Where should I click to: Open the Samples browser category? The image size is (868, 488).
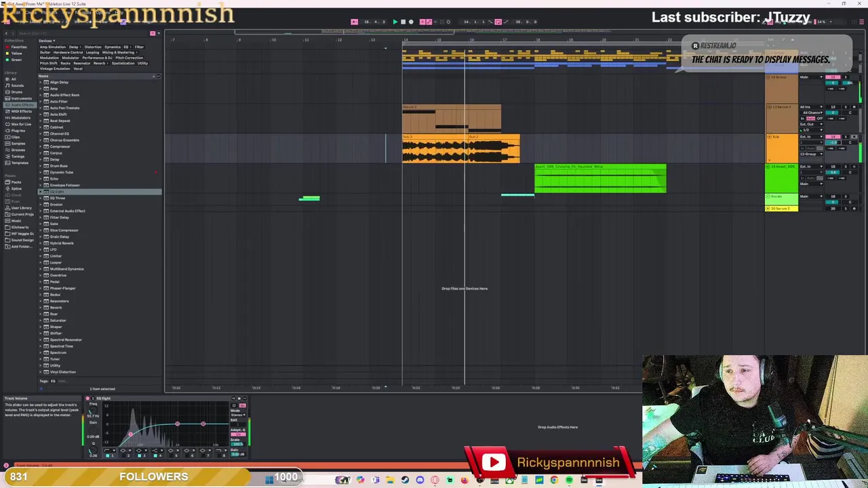point(18,144)
